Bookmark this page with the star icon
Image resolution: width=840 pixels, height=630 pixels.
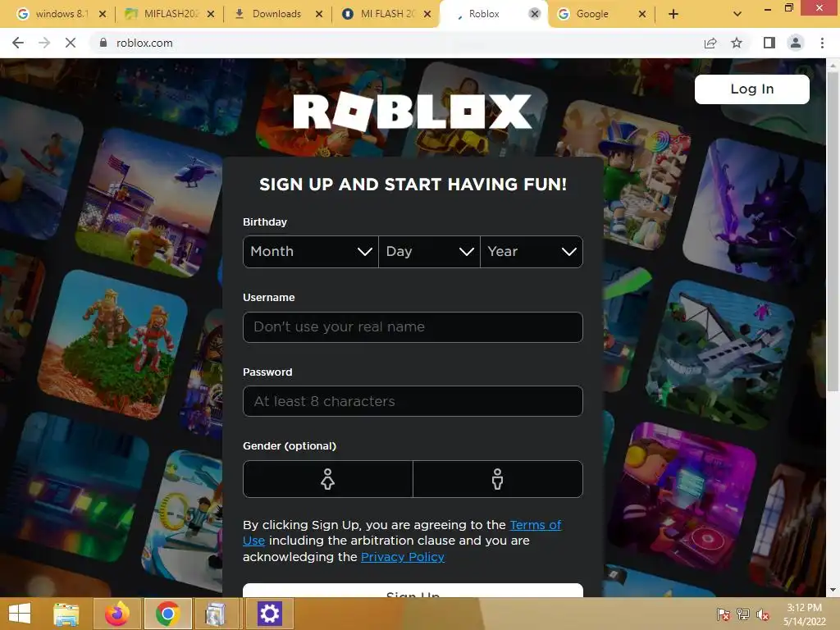tap(737, 43)
